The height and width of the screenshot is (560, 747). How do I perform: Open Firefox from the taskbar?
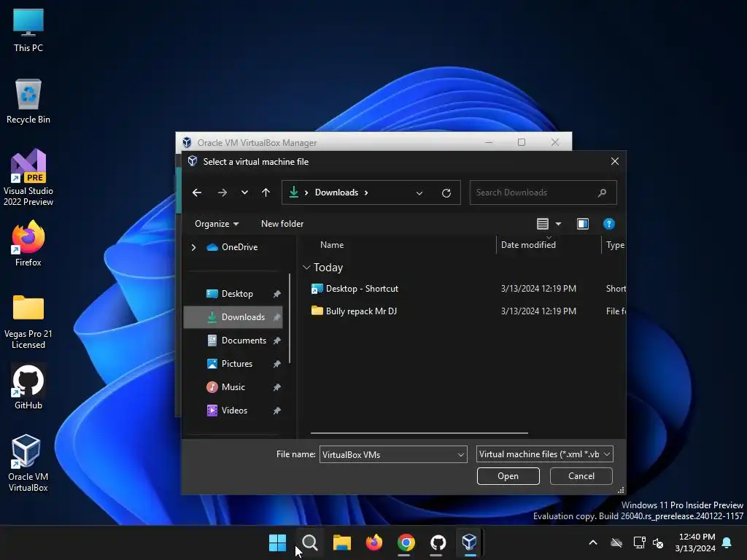[374, 542]
